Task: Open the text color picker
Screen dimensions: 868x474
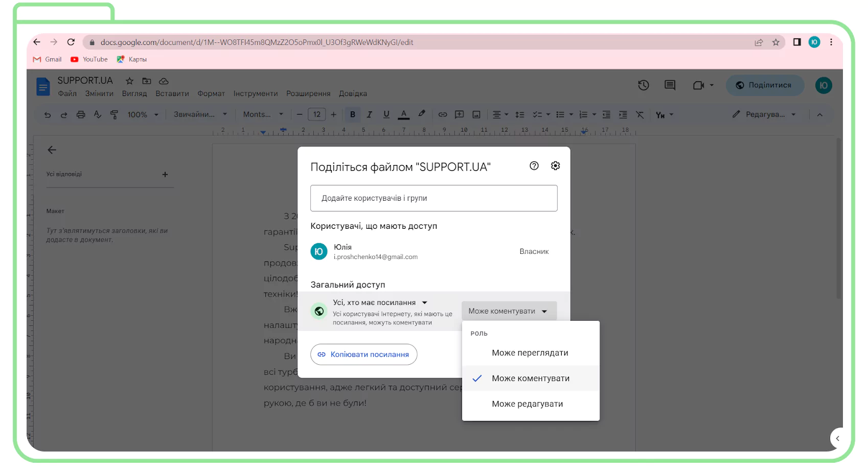Action: pos(404,114)
